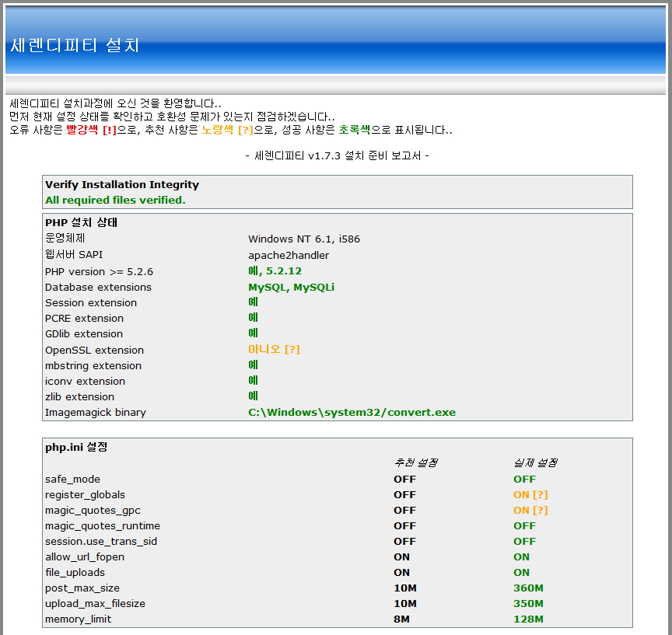The width and height of the screenshot is (672, 635).
Task: Click the recommended 'OFF' for register_globals
Action: [405, 494]
